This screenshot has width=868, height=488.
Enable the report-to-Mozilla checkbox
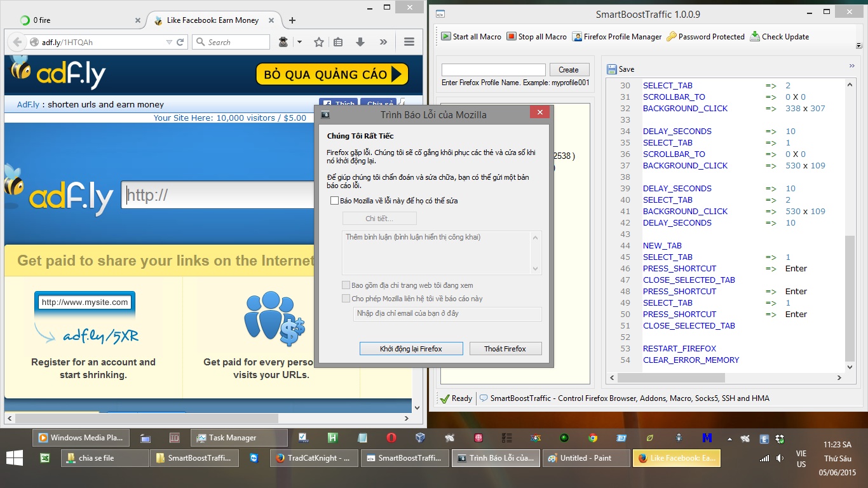pos(334,201)
